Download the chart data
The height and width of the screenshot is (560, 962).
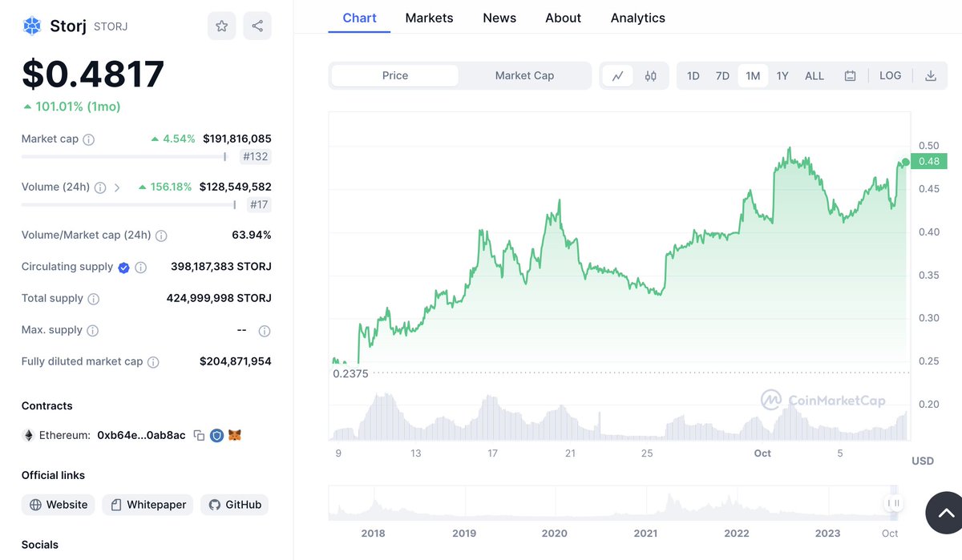[x=931, y=76]
